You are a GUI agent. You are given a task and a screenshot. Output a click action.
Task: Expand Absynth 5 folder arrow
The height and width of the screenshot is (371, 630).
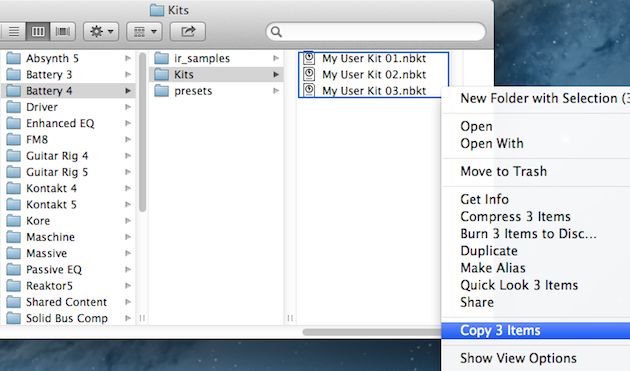point(128,58)
